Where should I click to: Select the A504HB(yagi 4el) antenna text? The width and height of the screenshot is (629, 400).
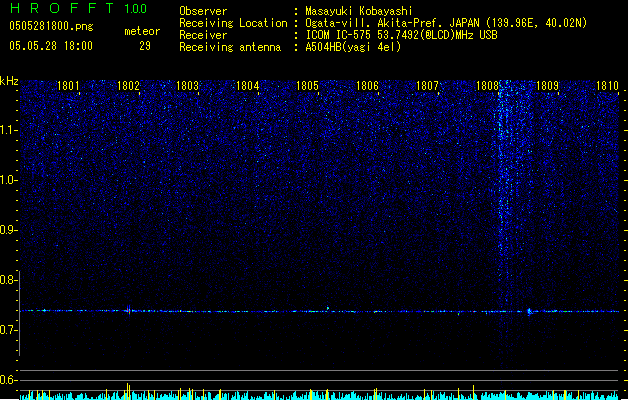pos(353,47)
